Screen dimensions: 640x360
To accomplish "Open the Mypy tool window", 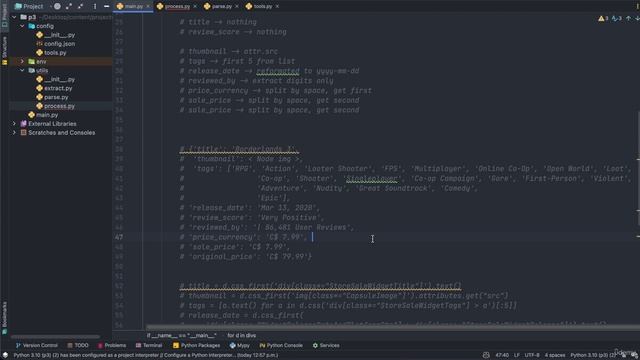I will click(x=239, y=345).
